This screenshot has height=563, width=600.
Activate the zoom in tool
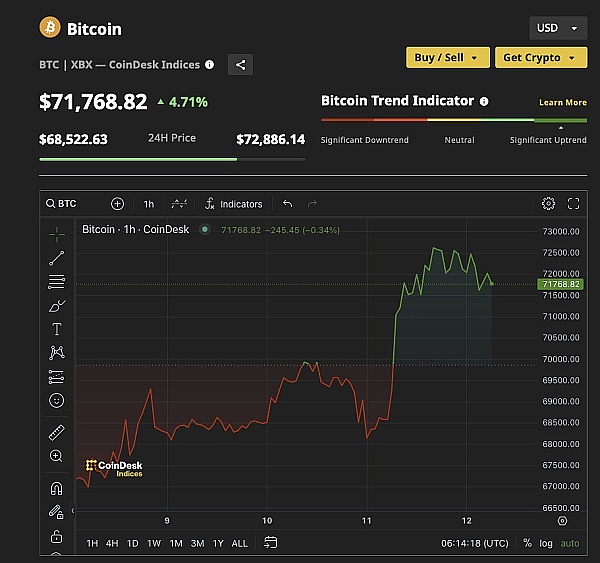[57, 456]
